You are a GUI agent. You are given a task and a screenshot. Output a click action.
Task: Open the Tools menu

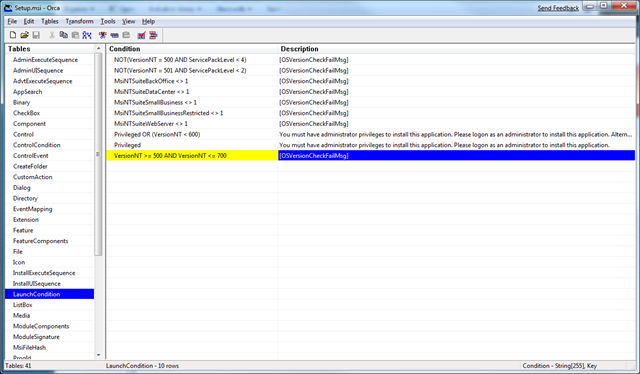pos(108,21)
